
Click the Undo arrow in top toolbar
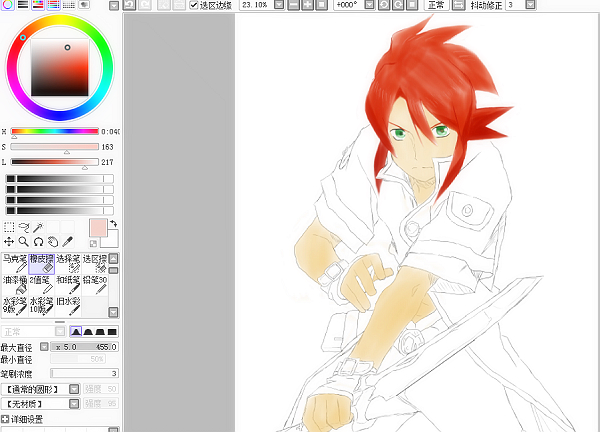tap(130, 5)
